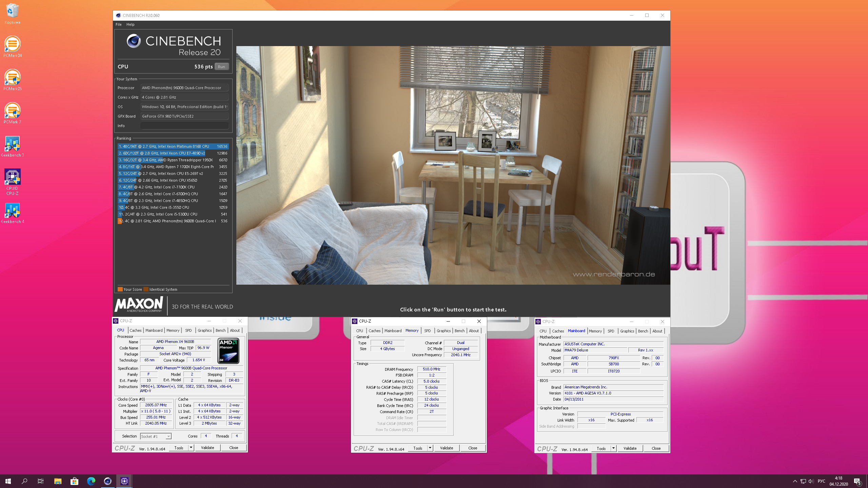This screenshot has width=868, height=488.
Task: Click the left CPU-Z title bar icon
Action: point(116,321)
